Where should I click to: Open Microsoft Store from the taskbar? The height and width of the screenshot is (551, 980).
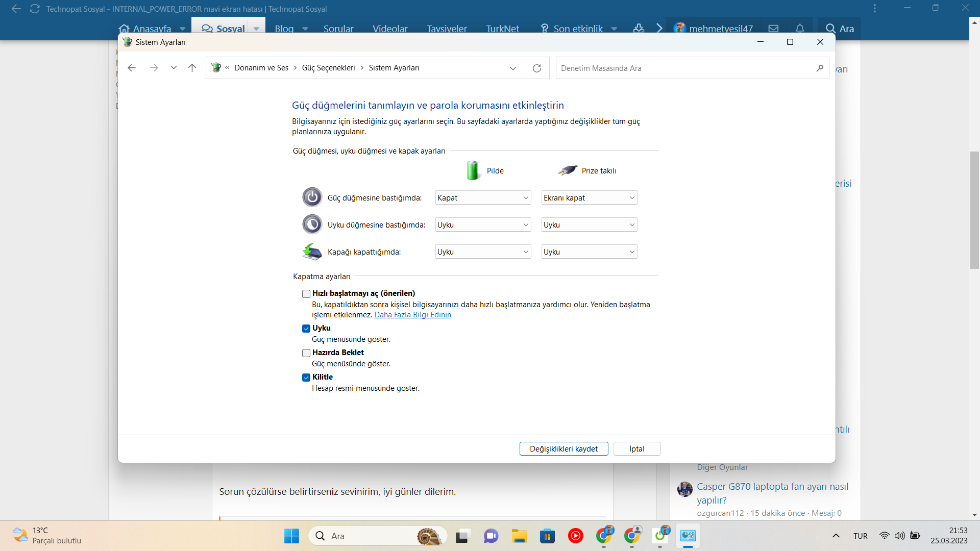point(547,536)
